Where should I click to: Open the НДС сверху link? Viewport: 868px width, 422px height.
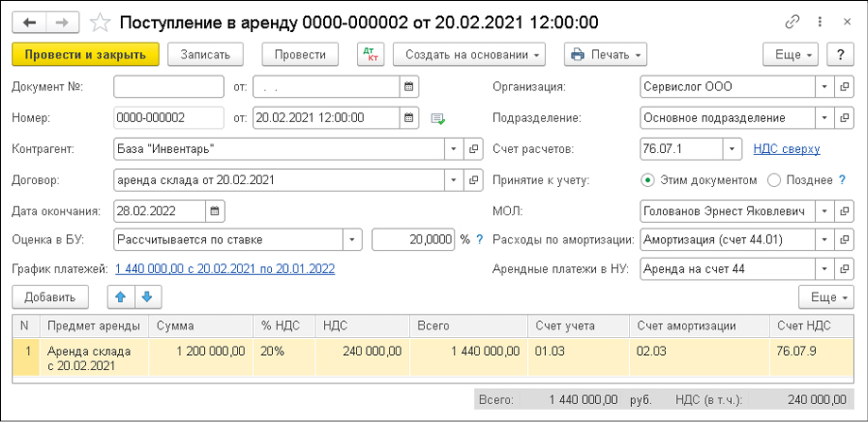787,149
